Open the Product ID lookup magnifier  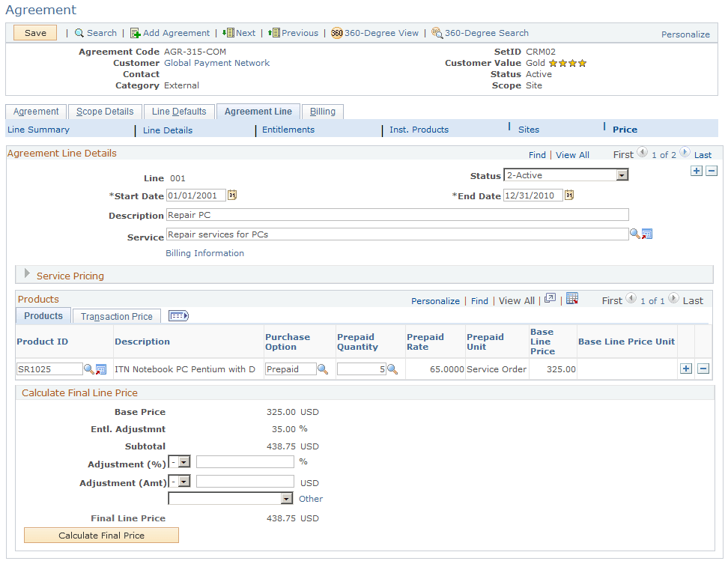(88, 369)
